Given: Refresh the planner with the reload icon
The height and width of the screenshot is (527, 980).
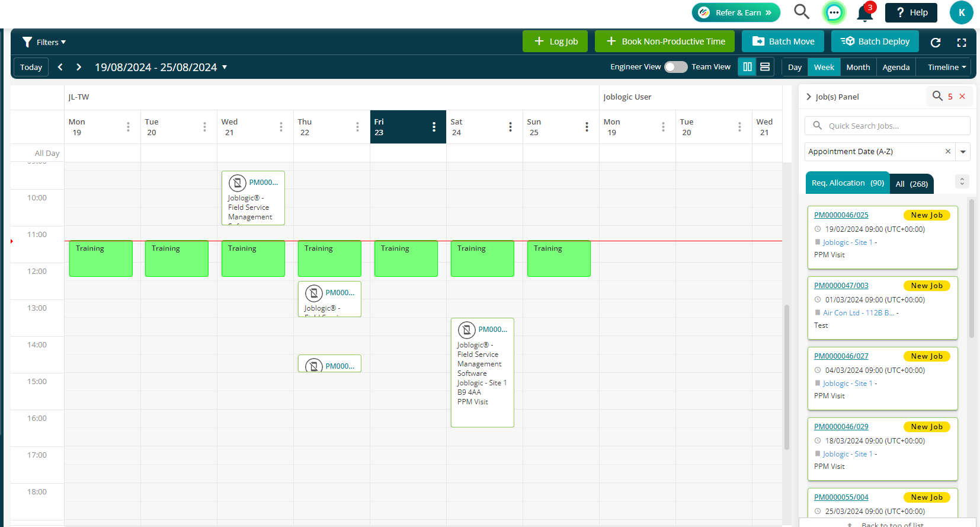Looking at the screenshot, I should 936,42.
